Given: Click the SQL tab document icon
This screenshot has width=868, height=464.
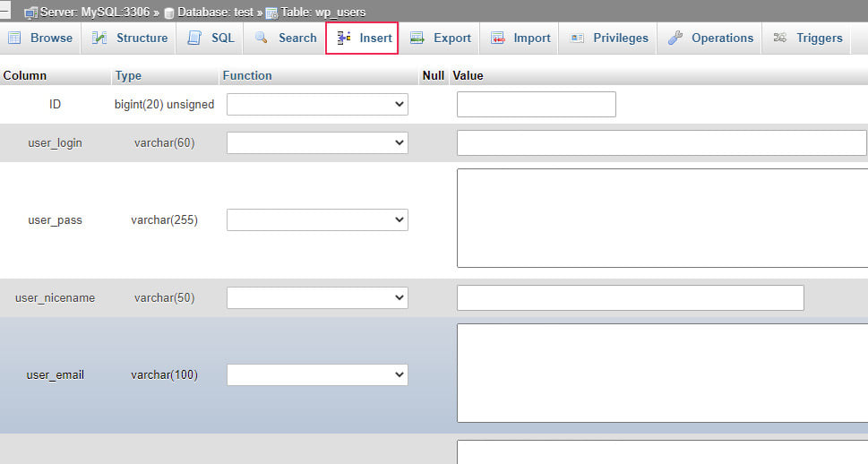Looking at the screenshot, I should [x=194, y=38].
